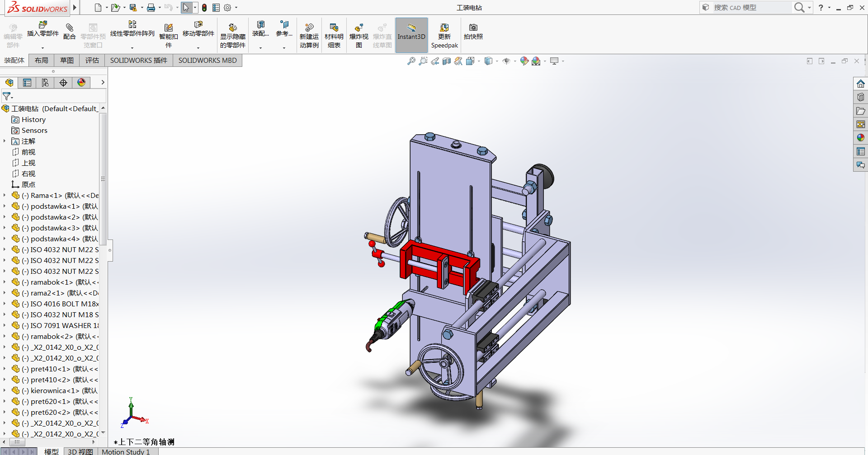Open the 线性零部件阵列 pattern dropdown arrow
The width and height of the screenshot is (868, 455).
132,47
